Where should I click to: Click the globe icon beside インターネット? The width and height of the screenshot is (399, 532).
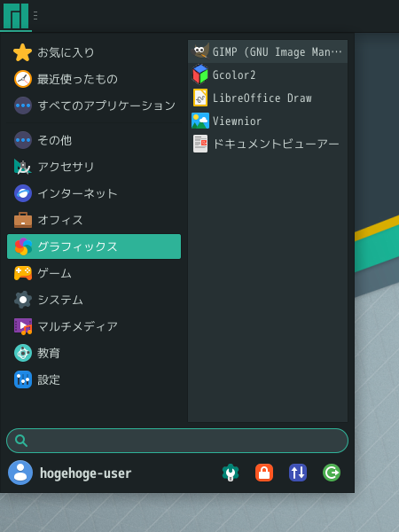23,193
